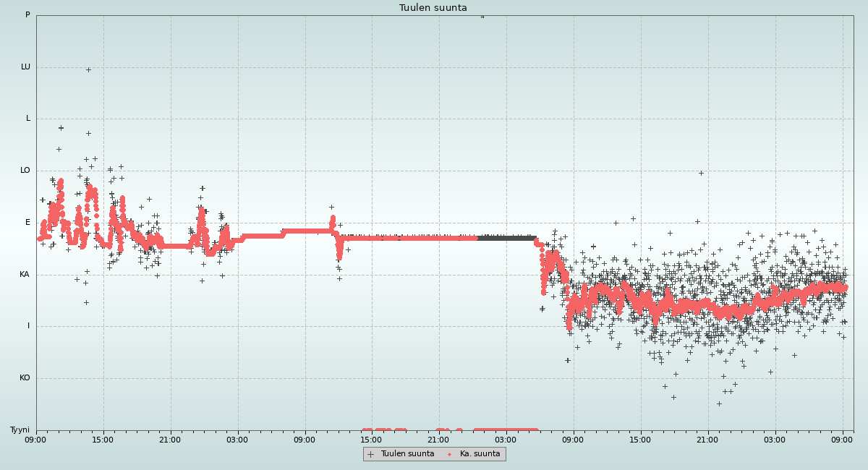The image size is (868, 470).
Task: Click the "LU" y-axis label
Action: tap(25, 67)
